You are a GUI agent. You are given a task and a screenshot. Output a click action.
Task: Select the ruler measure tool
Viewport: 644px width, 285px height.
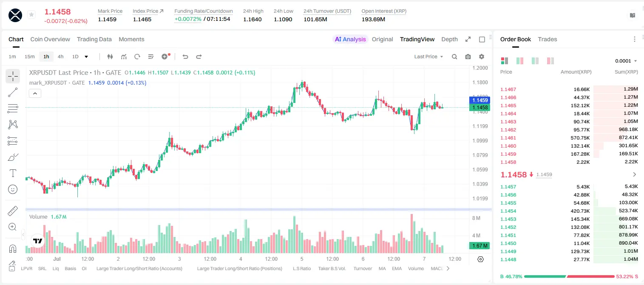13,211
